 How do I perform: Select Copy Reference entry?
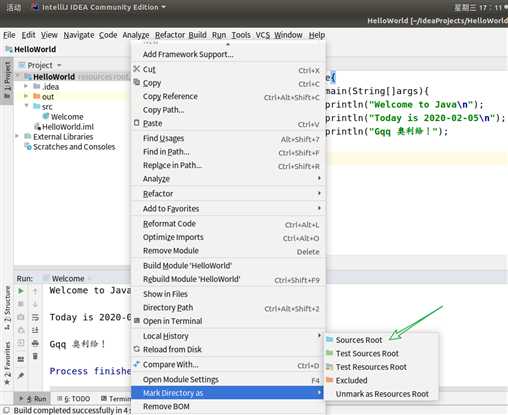point(228,96)
